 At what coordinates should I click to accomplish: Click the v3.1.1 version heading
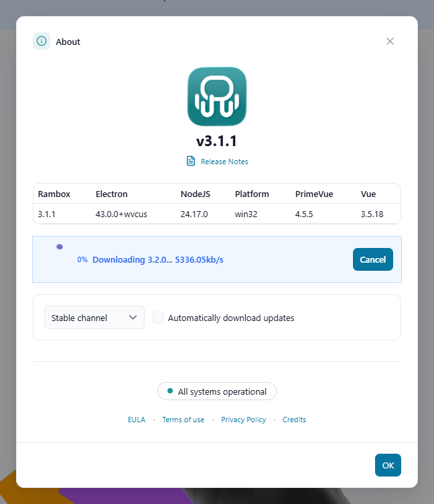click(x=217, y=141)
